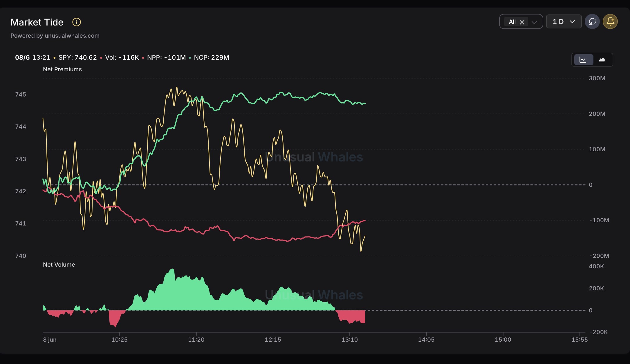Click the -200K volume axis label

click(599, 332)
